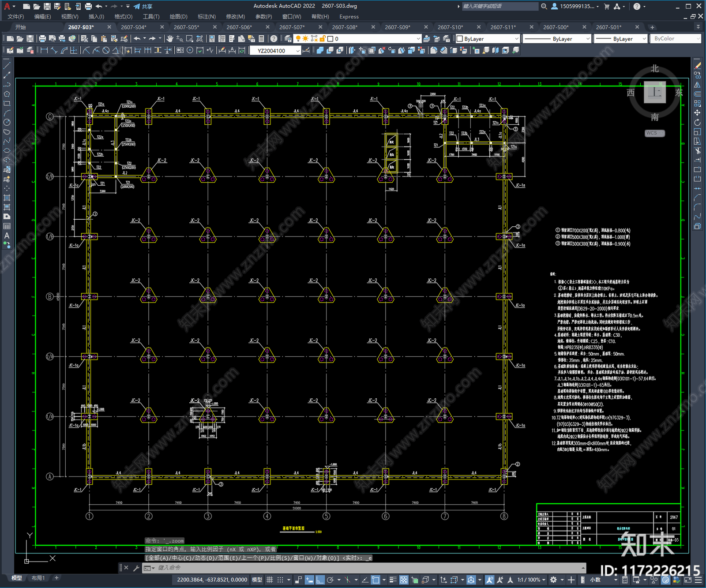Select the Hatch tool
Image resolution: width=706 pixels, height=588 pixels.
coord(7,198)
